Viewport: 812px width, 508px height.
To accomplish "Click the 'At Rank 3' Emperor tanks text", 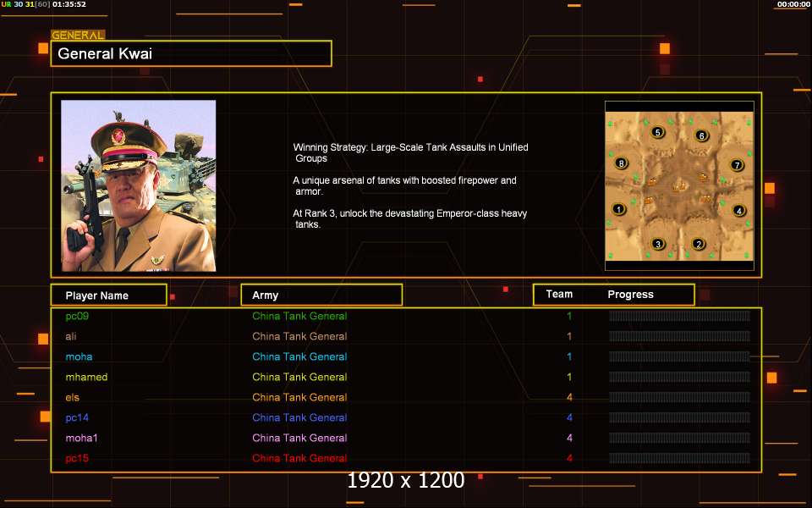I will pos(409,218).
